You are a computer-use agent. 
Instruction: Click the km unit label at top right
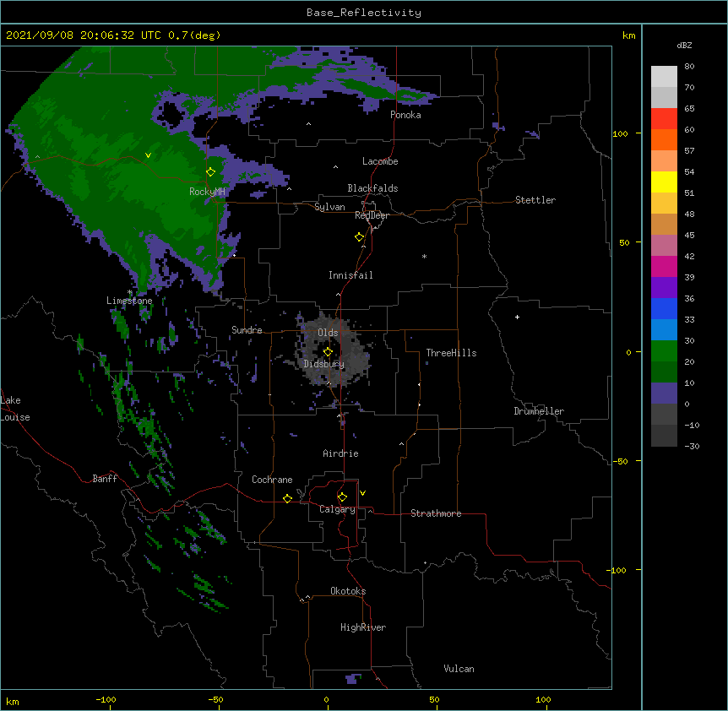[628, 35]
